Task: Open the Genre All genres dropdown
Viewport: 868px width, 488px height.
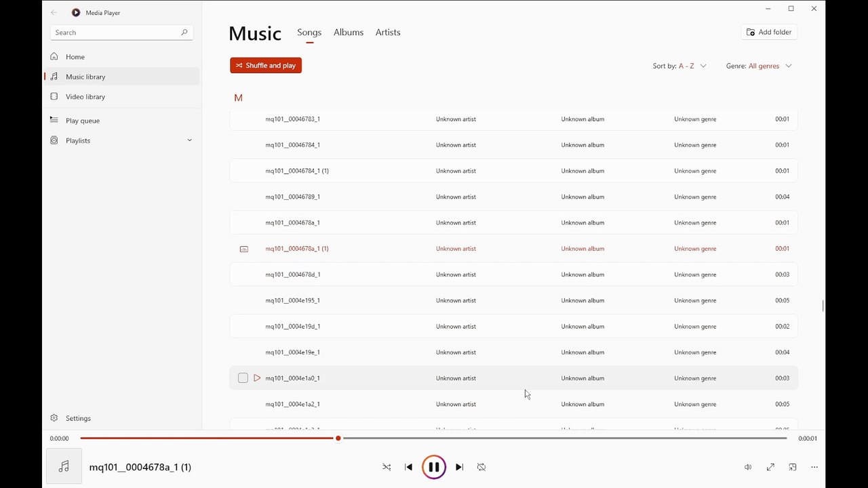Action: tap(759, 66)
